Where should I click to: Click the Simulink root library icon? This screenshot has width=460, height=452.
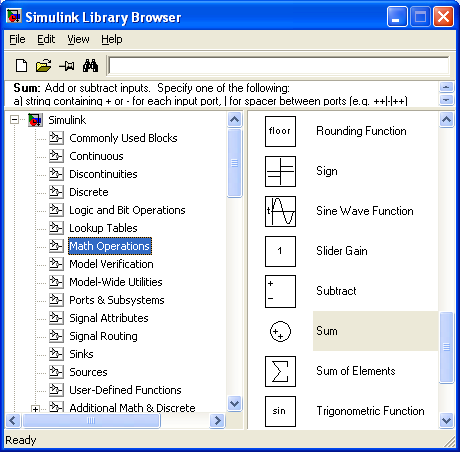35,120
